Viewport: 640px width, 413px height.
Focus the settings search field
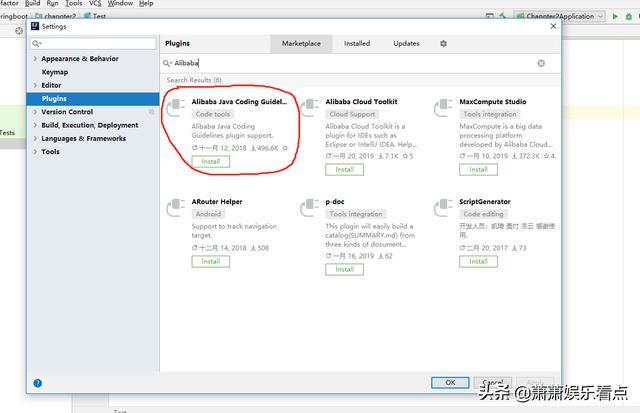(x=93, y=44)
